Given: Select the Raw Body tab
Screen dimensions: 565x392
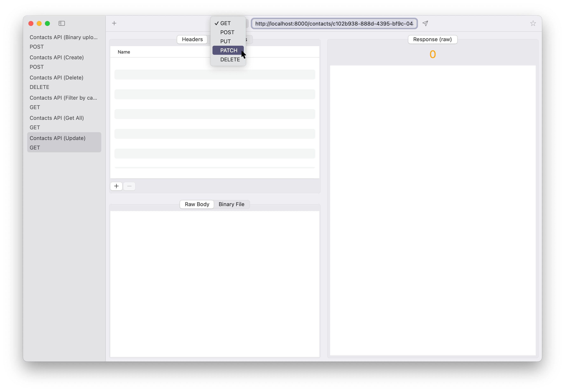Looking at the screenshot, I should coord(197,204).
